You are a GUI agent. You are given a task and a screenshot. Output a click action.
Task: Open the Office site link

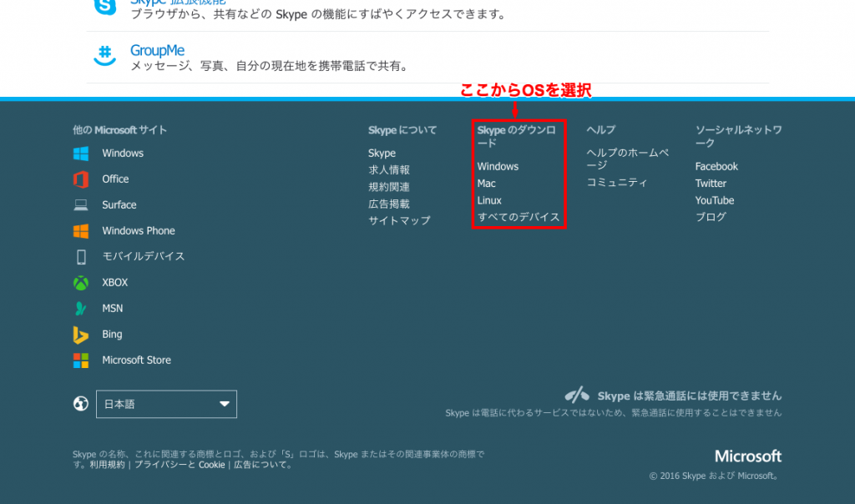(115, 179)
